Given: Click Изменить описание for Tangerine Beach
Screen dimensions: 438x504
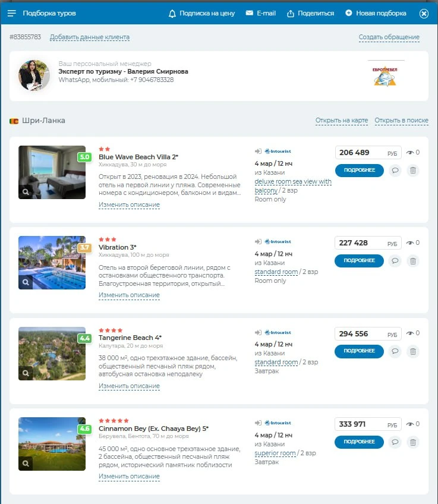Looking at the screenshot, I should click(129, 386).
